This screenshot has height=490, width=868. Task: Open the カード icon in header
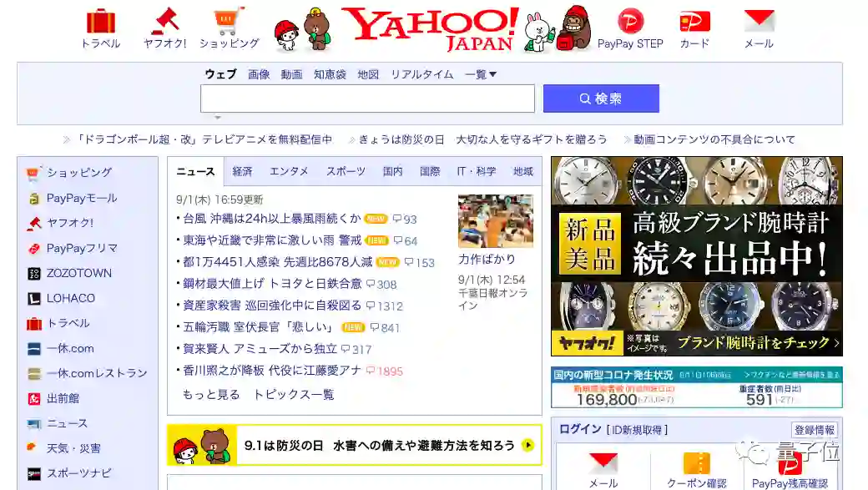(694, 23)
